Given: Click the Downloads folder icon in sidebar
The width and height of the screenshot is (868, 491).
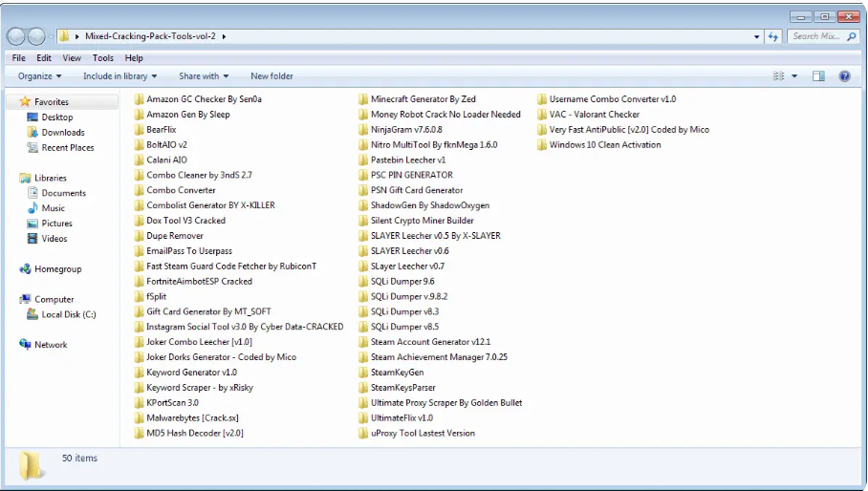Looking at the screenshot, I should (x=33, y=132).
